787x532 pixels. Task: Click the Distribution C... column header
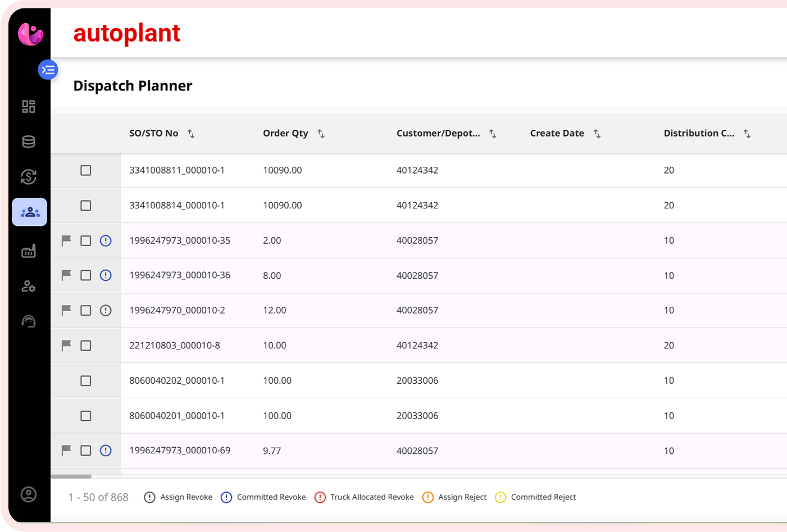[699, 133]
